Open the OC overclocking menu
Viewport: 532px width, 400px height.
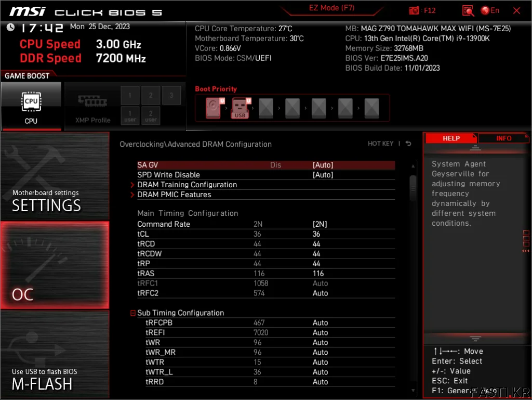coord(55,265)
